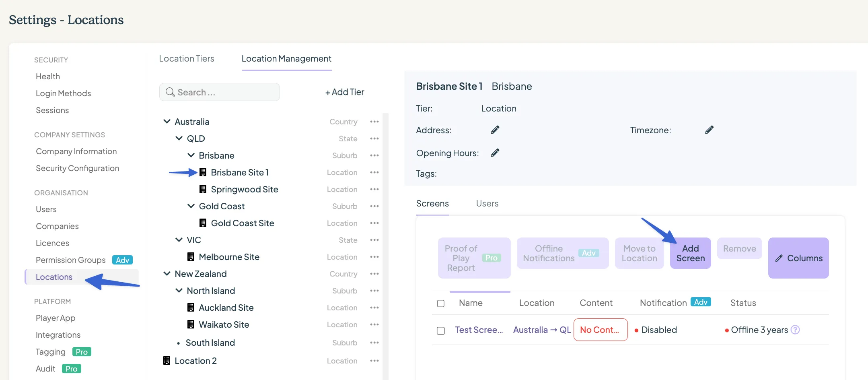Screen dimensions: 868x380
Task: Collapse the QLD tree node
Action: tap(179, 138)
